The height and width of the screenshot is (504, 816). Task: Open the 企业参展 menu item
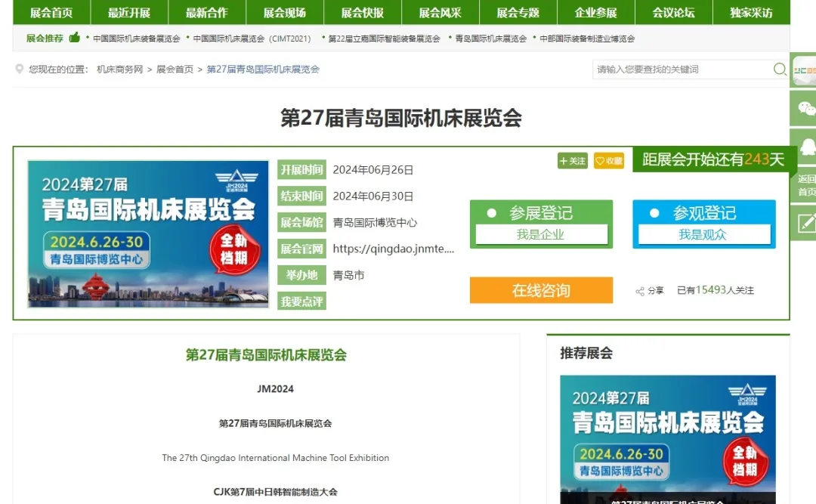pyautogui.click(x=596, y=13)
